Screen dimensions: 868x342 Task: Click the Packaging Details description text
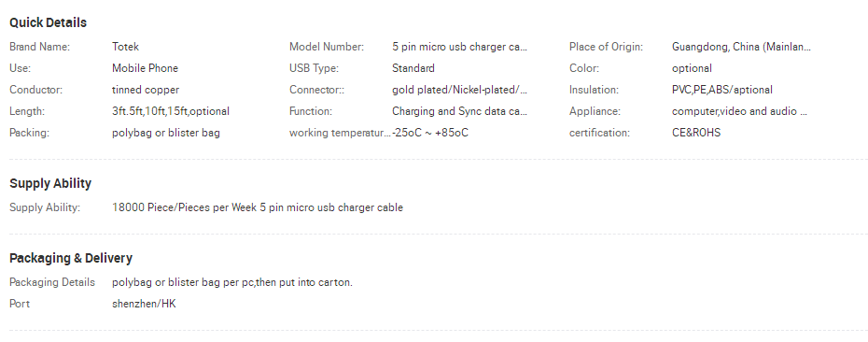pyautogui.click(x=232, y=283)
